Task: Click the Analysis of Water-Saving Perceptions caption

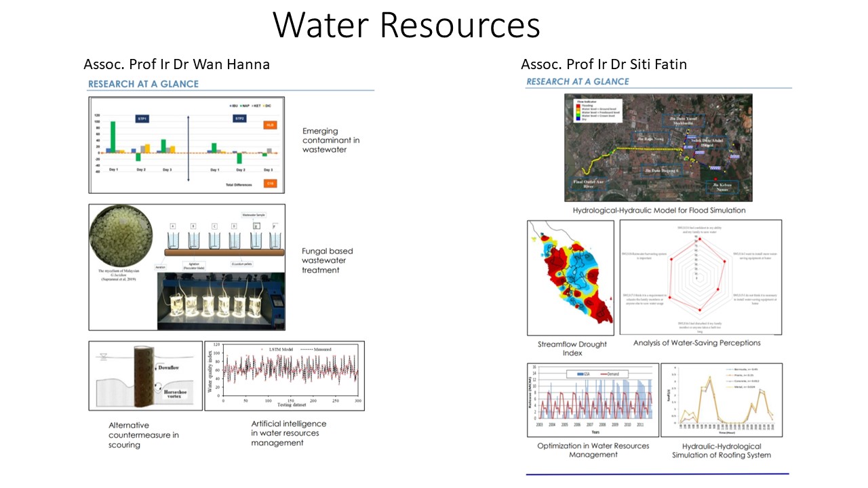Action: [x=696, y=343]
